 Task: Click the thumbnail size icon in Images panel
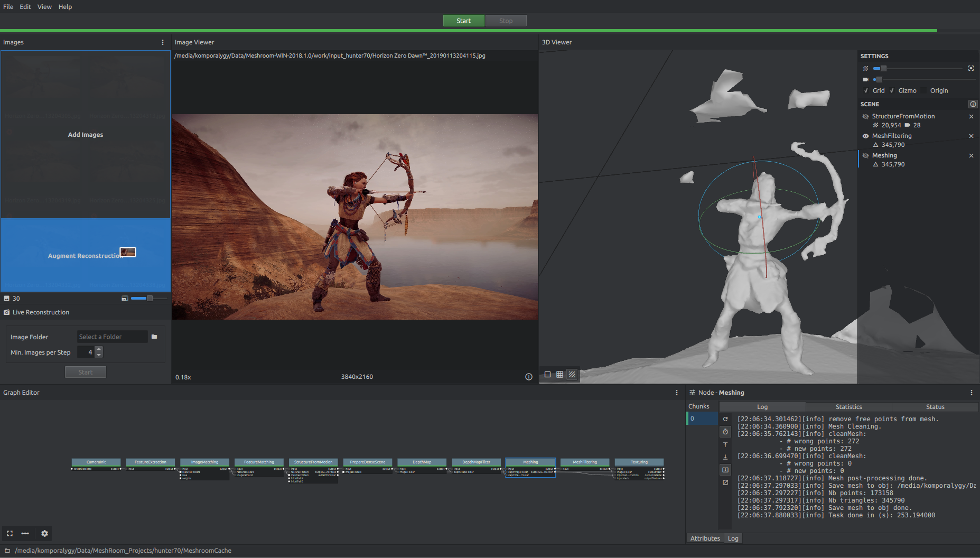[125, 299]
